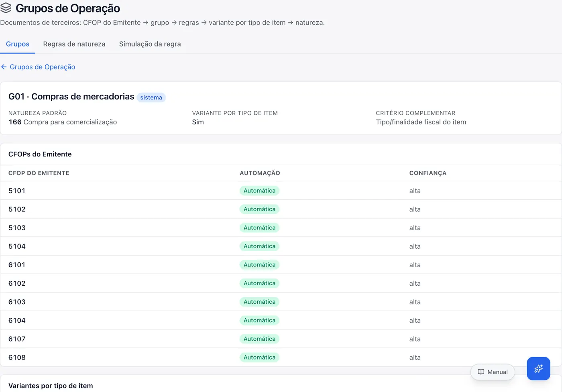Select CFOP 6102 cell
This screenshot has width=562, height=392.
pyautogui.click(x=17, y=283)
